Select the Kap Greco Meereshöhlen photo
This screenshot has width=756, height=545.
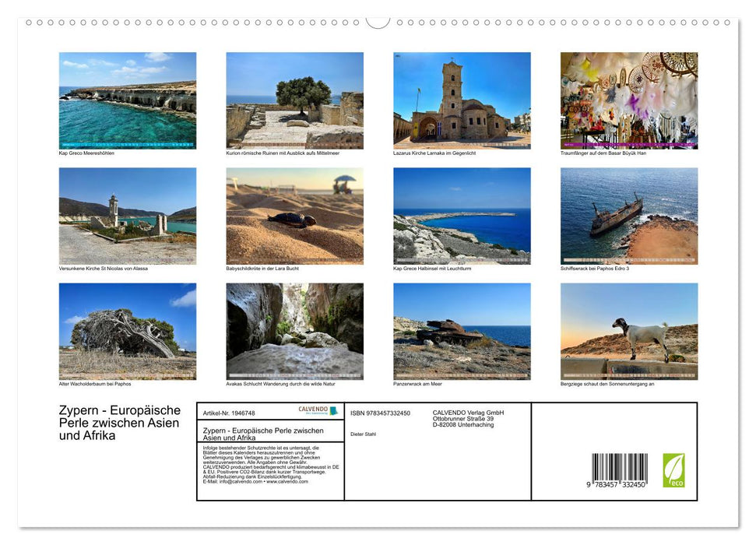[128, 100]
